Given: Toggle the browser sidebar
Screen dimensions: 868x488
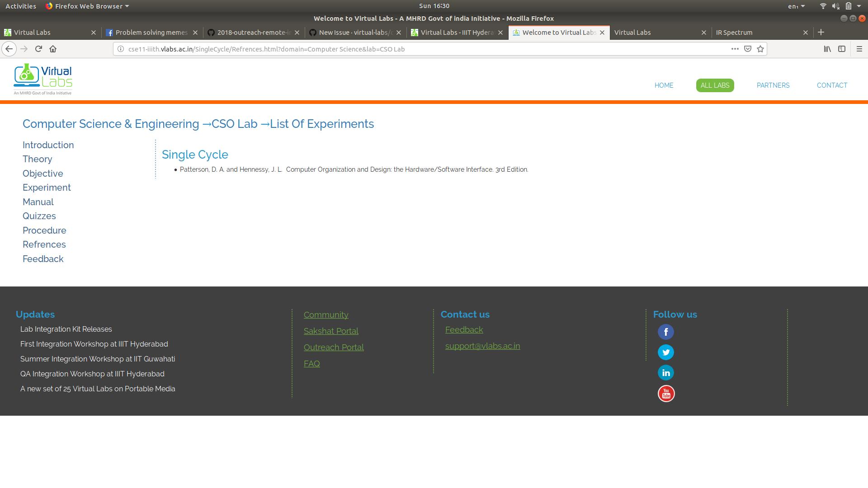Looking at the screenshot, I should coord(842,49).
